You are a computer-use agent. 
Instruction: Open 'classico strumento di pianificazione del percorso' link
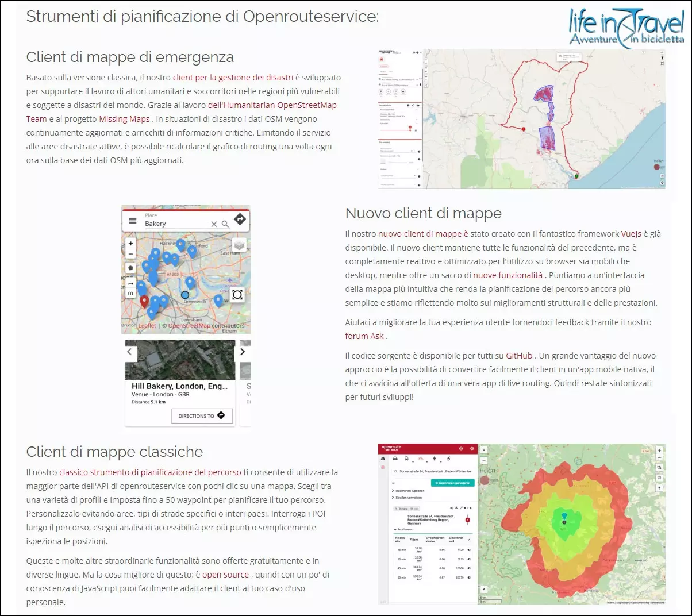click(x=150, y=472)
